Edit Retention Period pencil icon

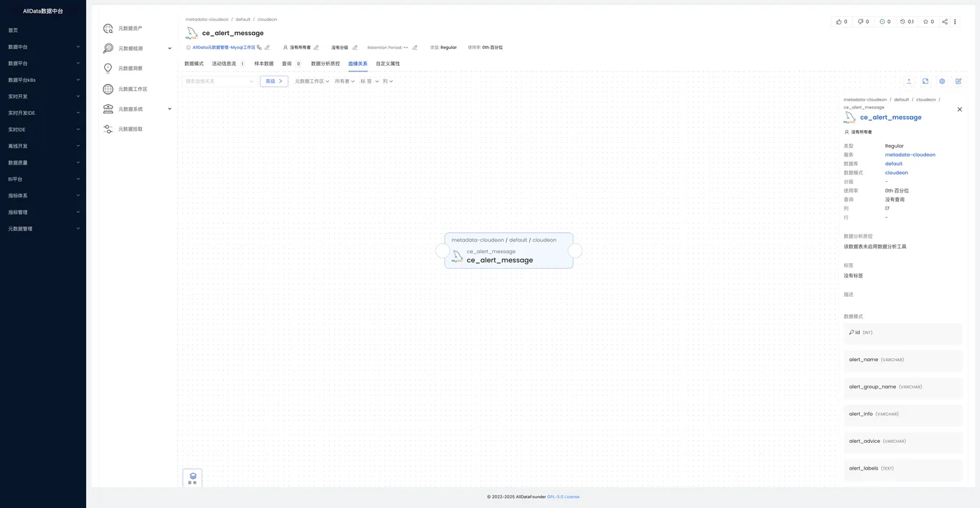[415, 48]
